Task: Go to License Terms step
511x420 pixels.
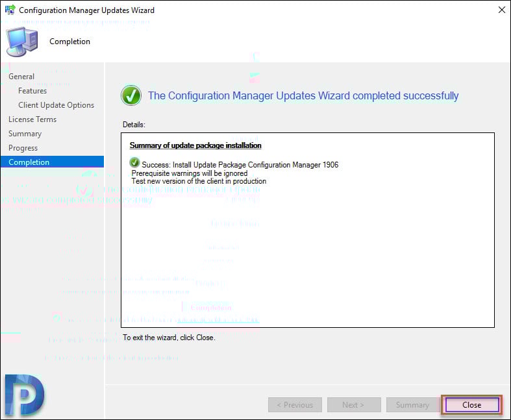Action: click(x=32, y=119)
